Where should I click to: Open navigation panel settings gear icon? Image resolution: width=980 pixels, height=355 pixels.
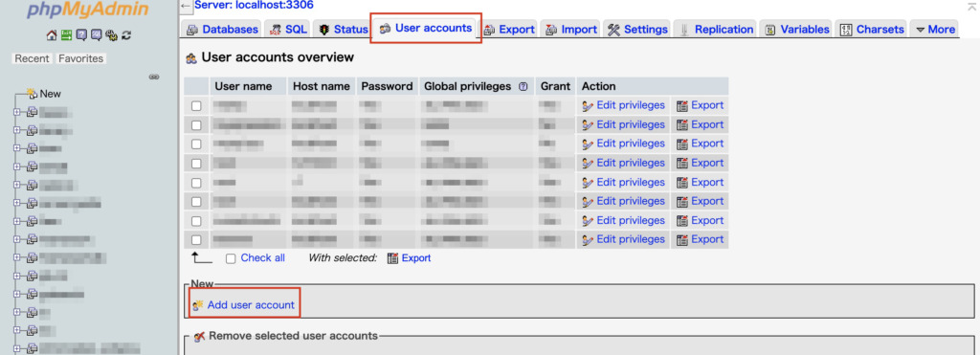[x=111, y=35]
